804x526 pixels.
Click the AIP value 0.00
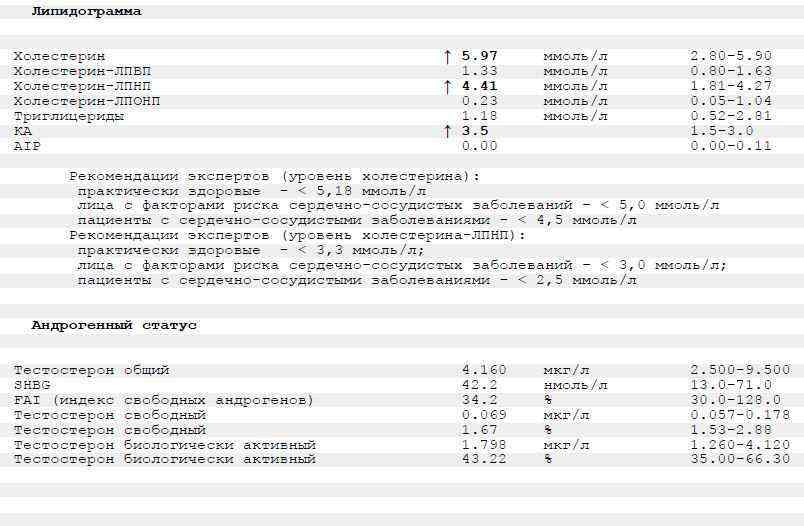coord(479,146)
